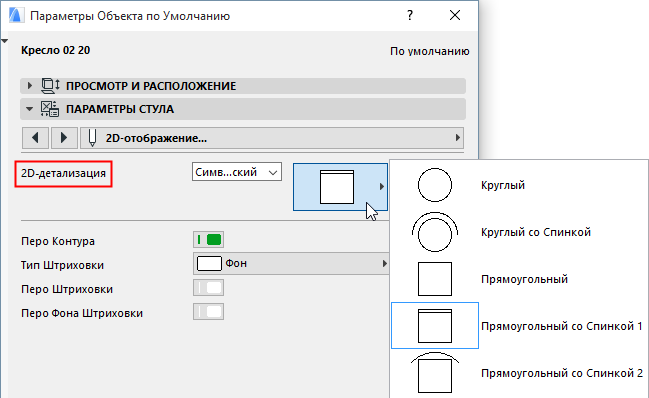Go to previous parameter page arrow
Viewport: 649px width, 398px height.
tap(35, 138)
